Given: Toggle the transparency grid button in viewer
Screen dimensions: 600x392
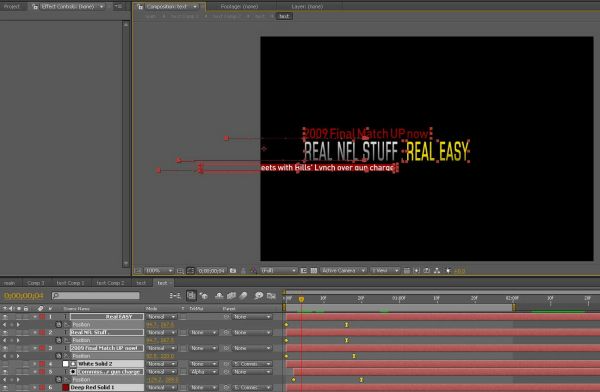Looking at the screenshot, I should 314,271.
